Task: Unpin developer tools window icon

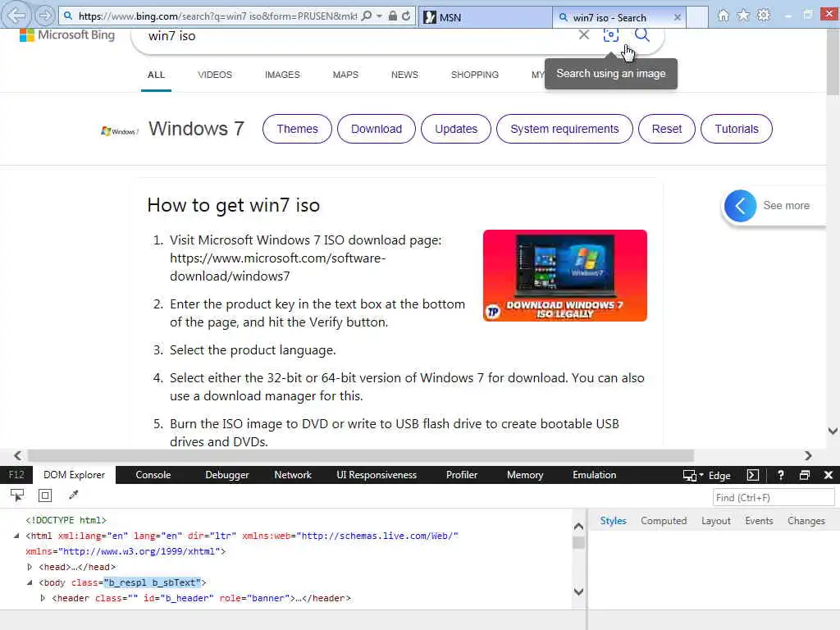Action: click(x=804, y=475)
